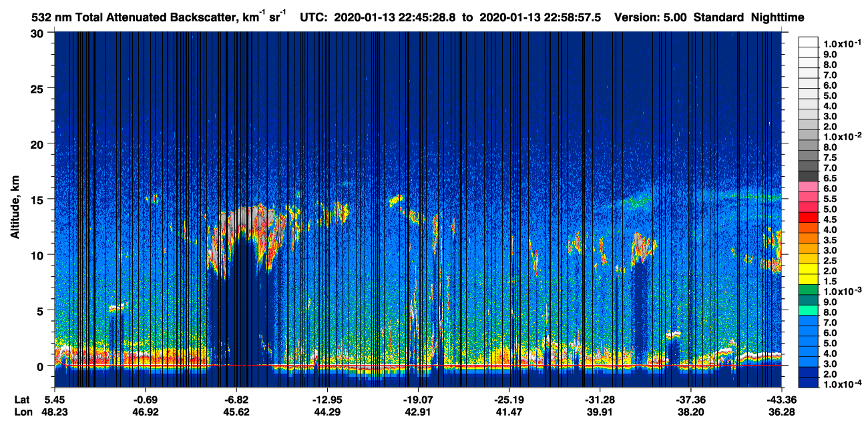The width and height of the screenshot is (868, 445).
Task: Click the colorbar label '2.5'
Action: 830,261
